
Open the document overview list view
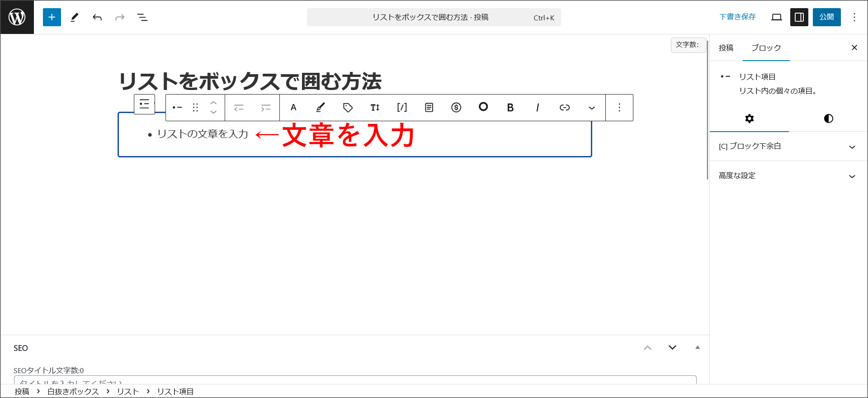pos(142,17)
